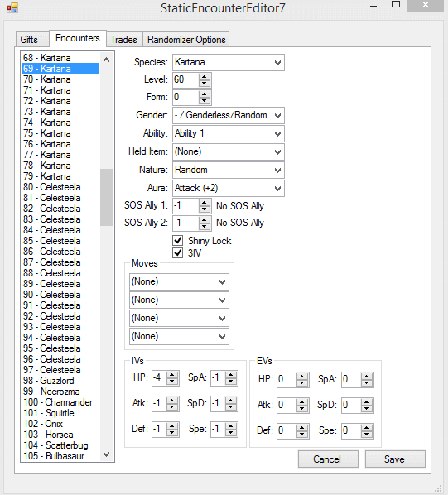Increase the Def IV with up arrow

click(172, 426)
